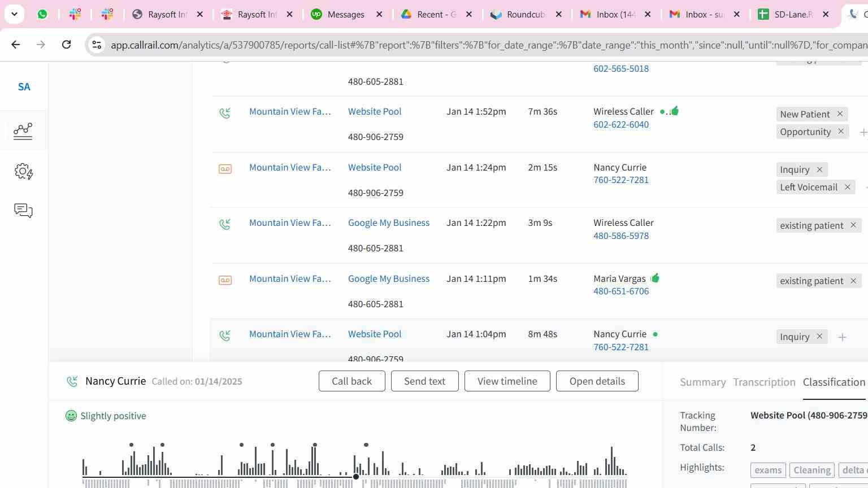The width and height of the screenshot is (868, 488).
Task: Add a tag to the 1:52pm call
Action: 863,132
